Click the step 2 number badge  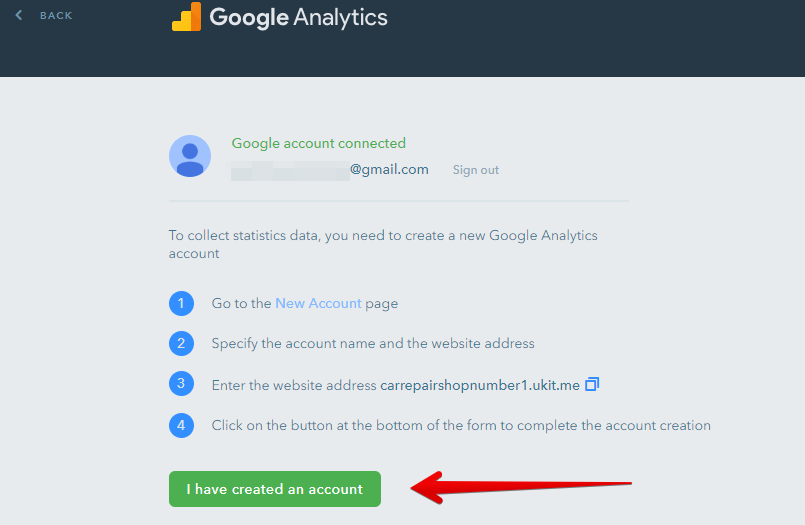click(181, 343)
